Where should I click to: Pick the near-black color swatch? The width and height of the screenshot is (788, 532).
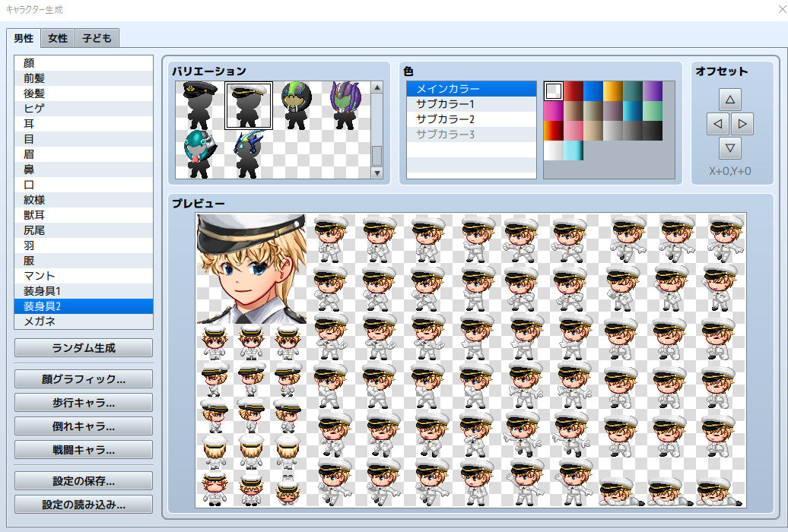tap(653, 131)
